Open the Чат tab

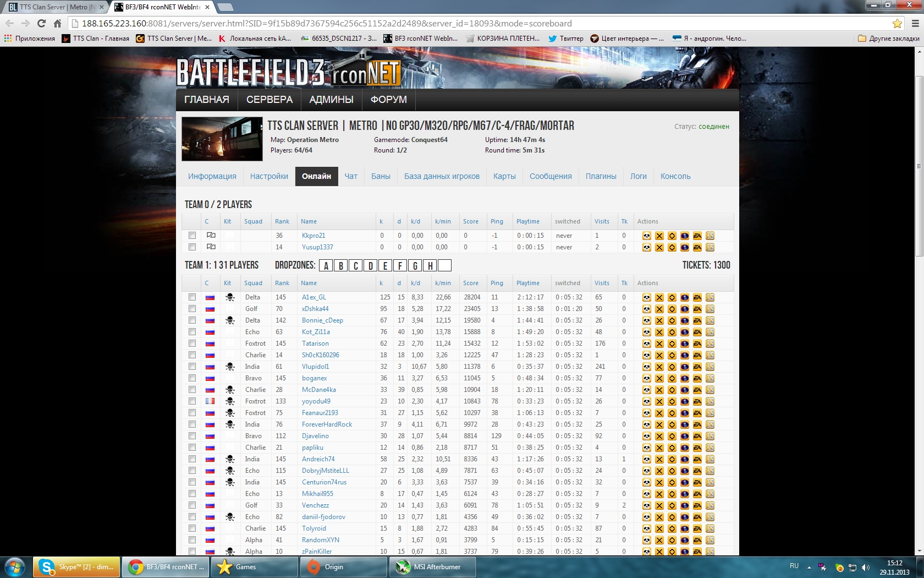[x=351, y=176]
